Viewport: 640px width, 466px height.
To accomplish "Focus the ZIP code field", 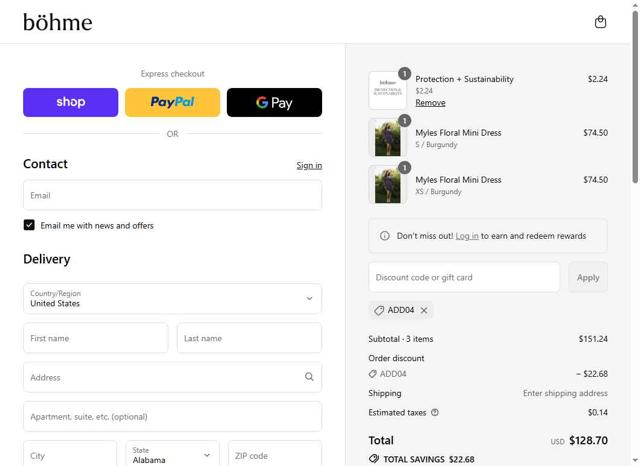I will (275, 455).
